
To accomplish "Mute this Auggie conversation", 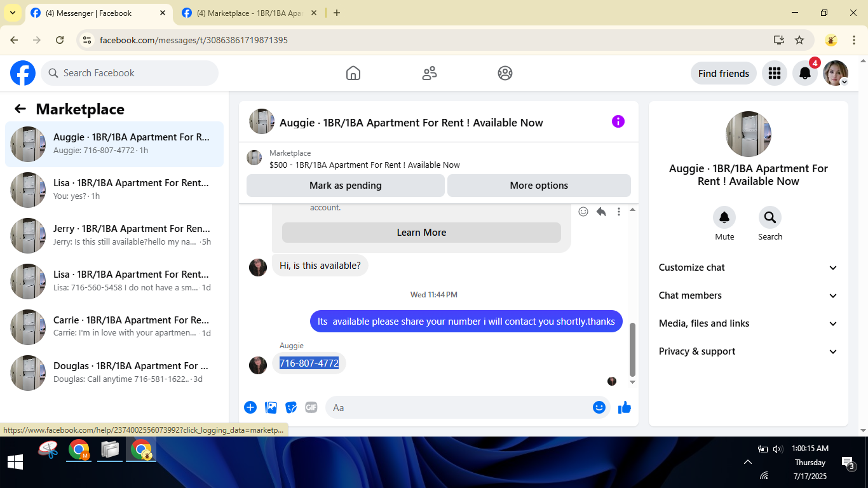I will [724, 224].
